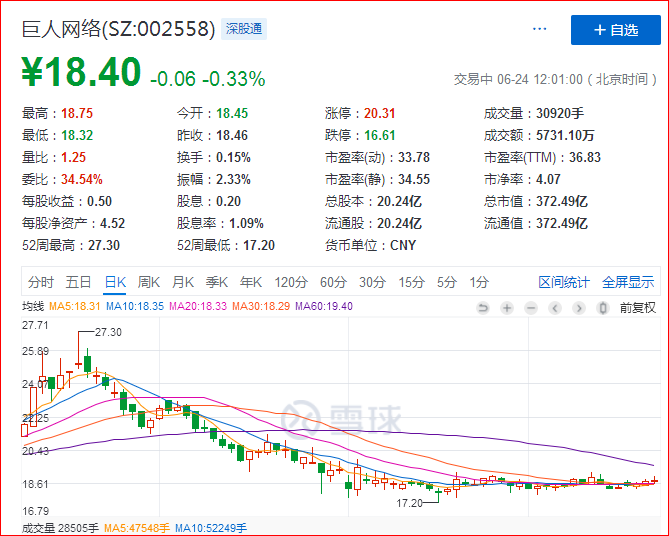The height and width of the screenshot is (536, 669).
Task: Click the 均线 label beside moving averages
Action: pyautogui.click(x=33, y=306)
